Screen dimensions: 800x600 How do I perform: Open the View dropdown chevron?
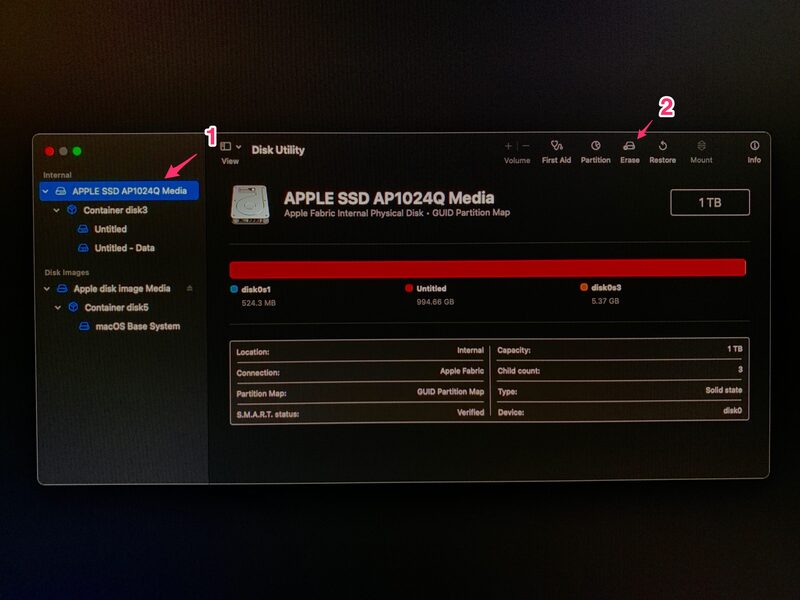238,147
